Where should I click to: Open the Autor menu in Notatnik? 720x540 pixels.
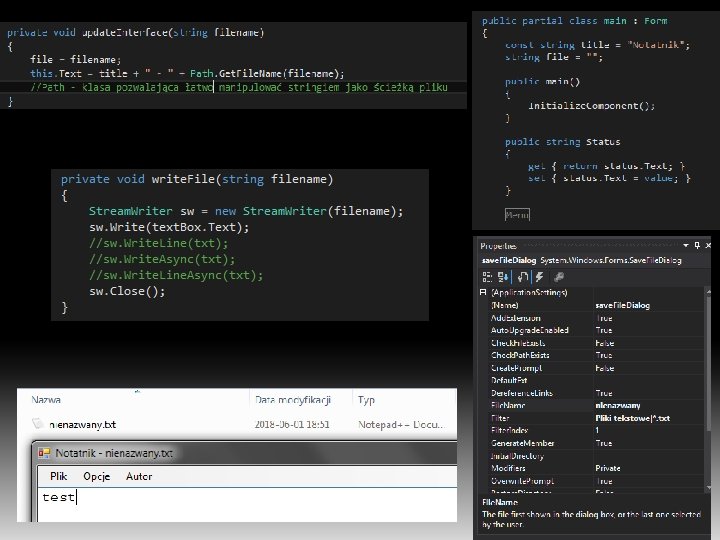tap(139, 476)
